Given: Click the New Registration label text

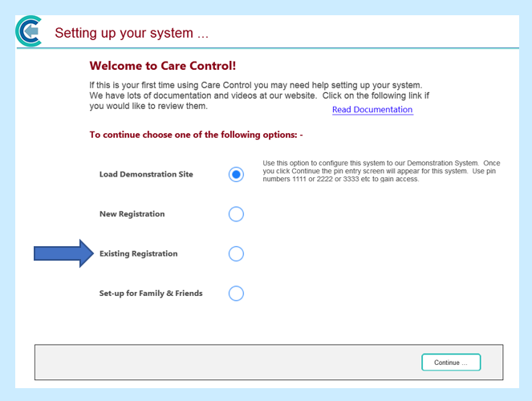Looking at the screenshot, I should point(132,214).
